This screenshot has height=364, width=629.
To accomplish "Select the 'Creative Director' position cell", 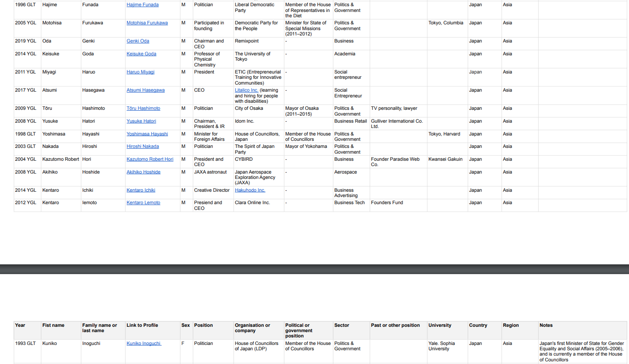I will click(213, 193).
